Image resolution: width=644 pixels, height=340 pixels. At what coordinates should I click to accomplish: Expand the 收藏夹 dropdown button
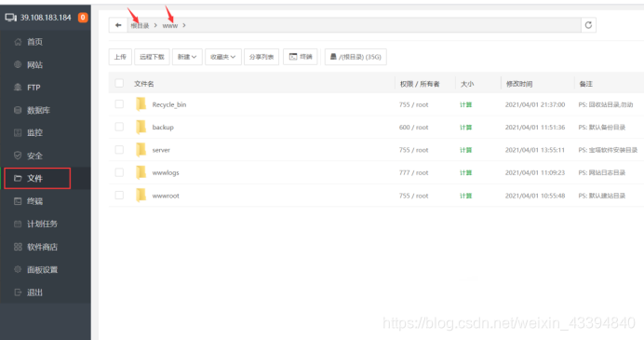(x=223, y=57)
